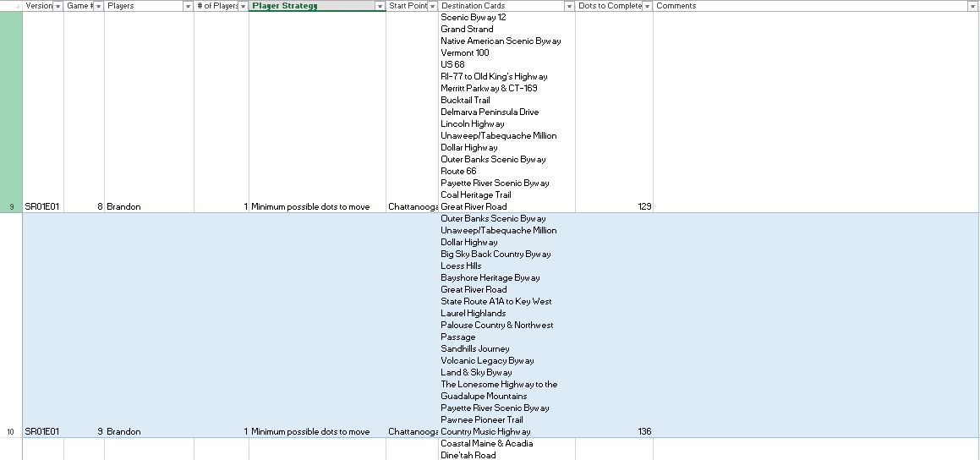Expand the Players column filter dropdown
The width and height of the screenshot is (980, 460).
point(188,6)
